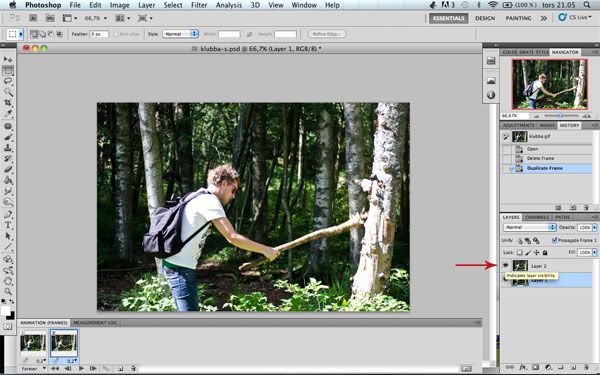This screenshot has height=375, width=600.
Task: Switch to Design workspace
Action: (x=485, y=18)
